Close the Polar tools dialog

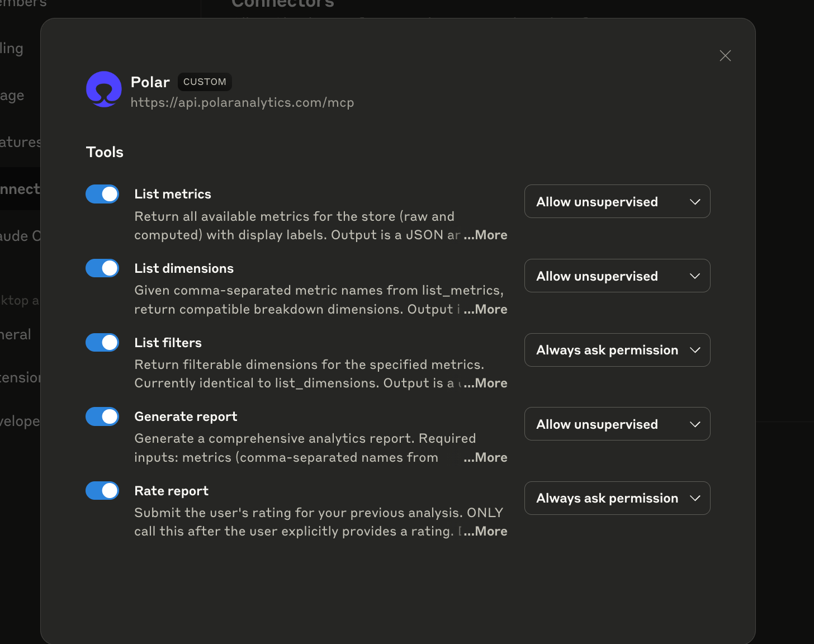coord(725,55)
